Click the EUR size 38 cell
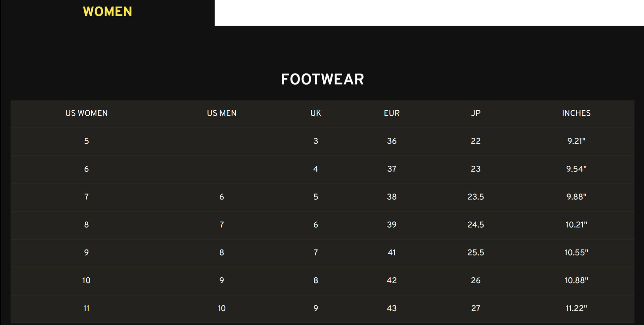Screen dimensions: 644x325 392,197
